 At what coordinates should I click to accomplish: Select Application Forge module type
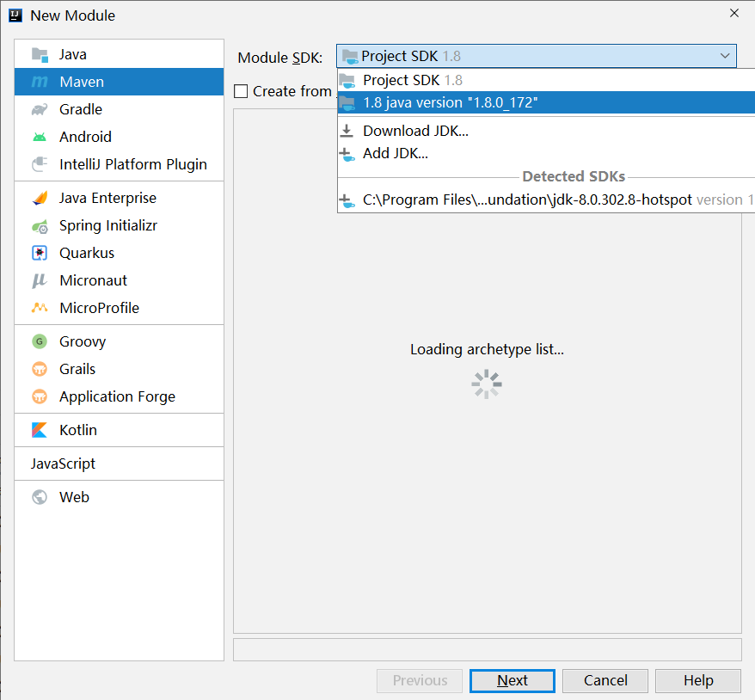click(119, 396)
